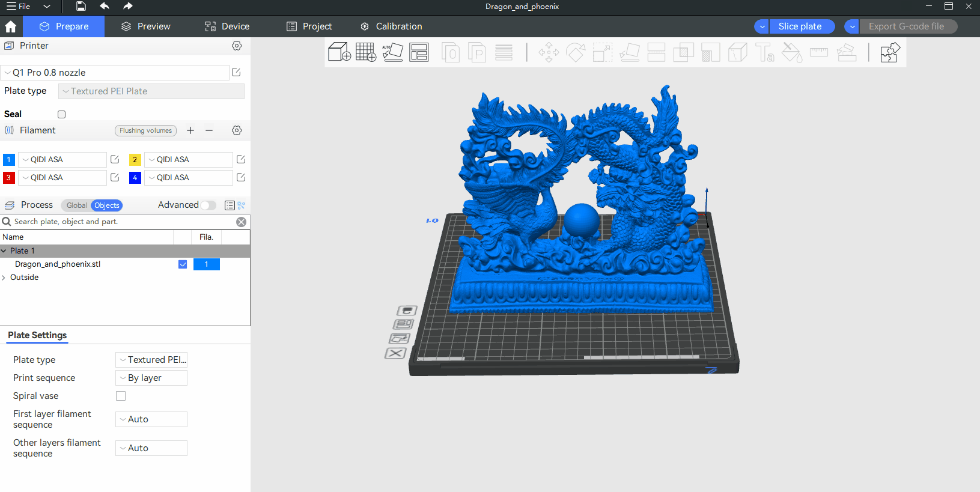This screenshot has height=492, width=980.
Task: Open printer settings gear icon
Action: click(237, 46)
